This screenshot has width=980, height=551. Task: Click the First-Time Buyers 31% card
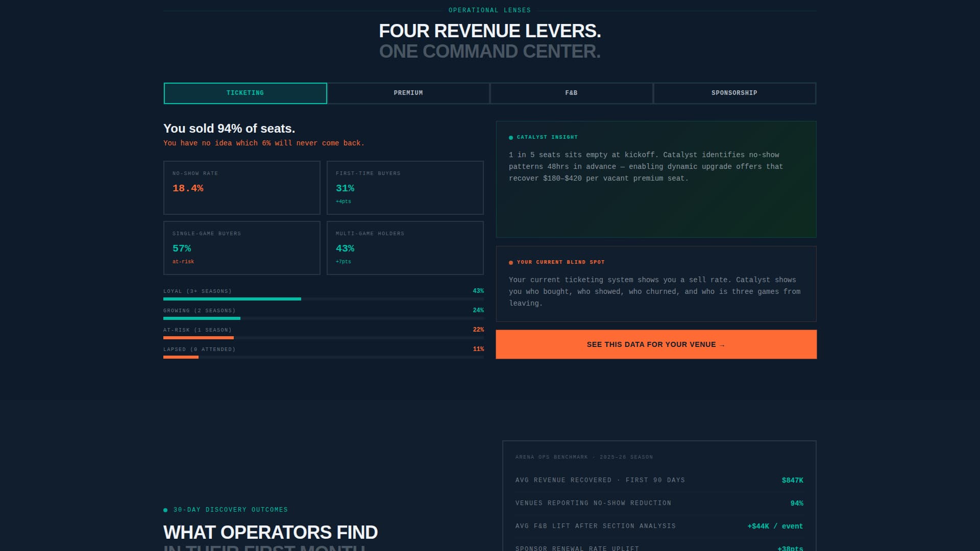pyautogui.click(x=405, y=188)
